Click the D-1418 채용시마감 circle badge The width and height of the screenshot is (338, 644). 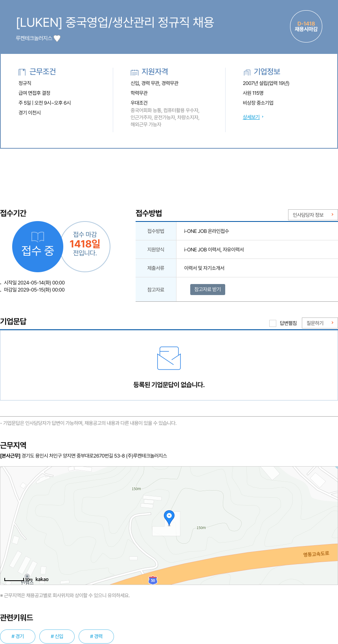click(x=306, y=26)
